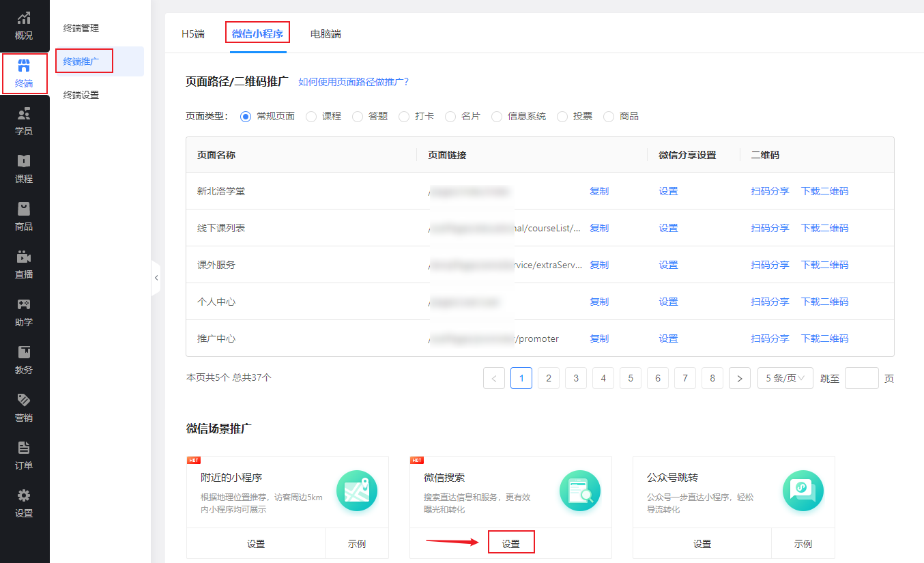Open share 设置 for 个人中心 row
This screenshot has height=563, width=924.
669,302
